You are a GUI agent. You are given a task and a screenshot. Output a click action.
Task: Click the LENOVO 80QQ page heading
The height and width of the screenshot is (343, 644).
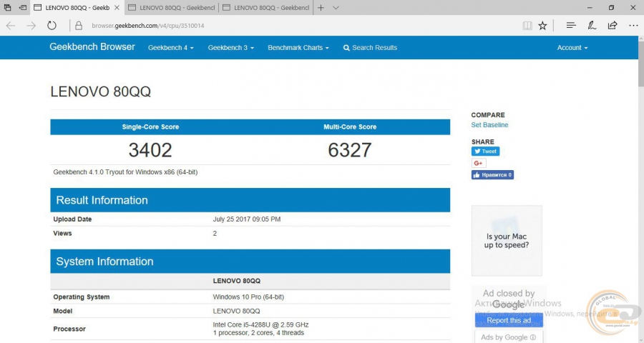point(101,91)
